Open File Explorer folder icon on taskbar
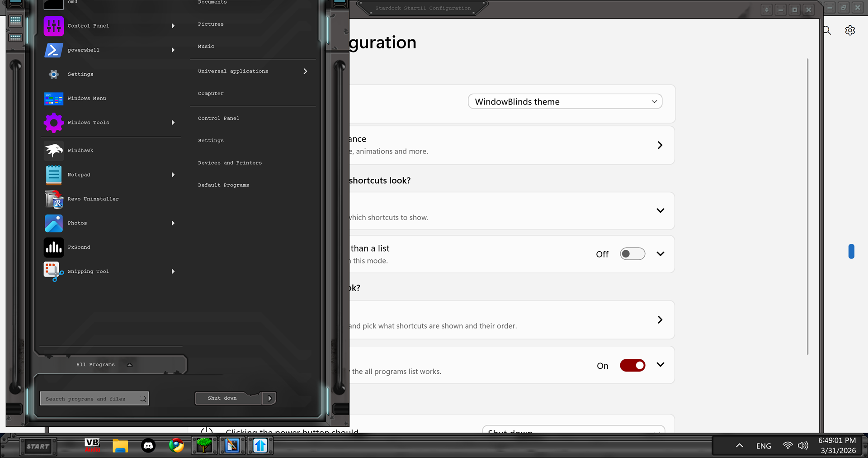 coord(120,446)
